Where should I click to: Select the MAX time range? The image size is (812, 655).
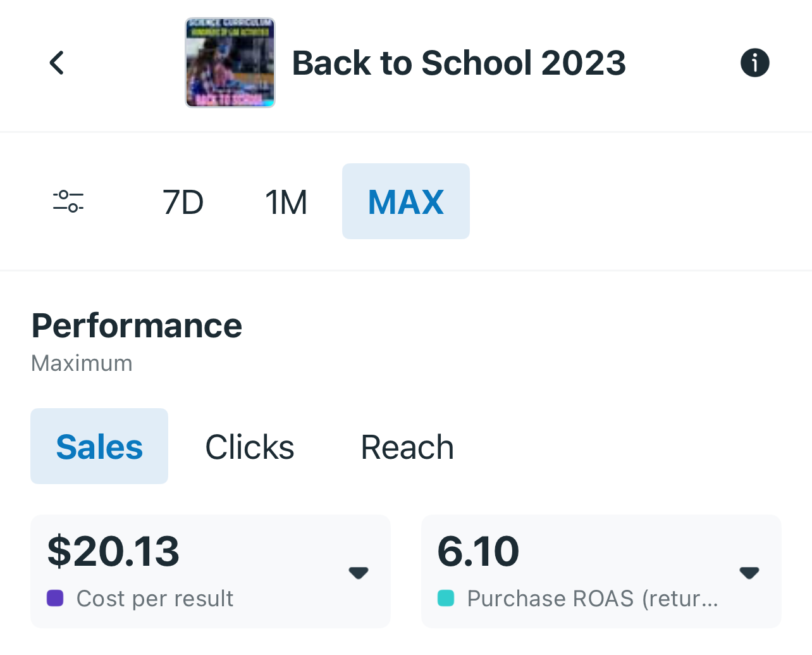tap(406, 202)
